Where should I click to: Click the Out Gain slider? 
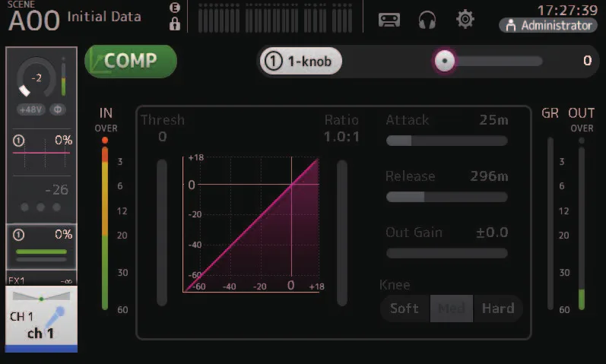tap(447, 253)
